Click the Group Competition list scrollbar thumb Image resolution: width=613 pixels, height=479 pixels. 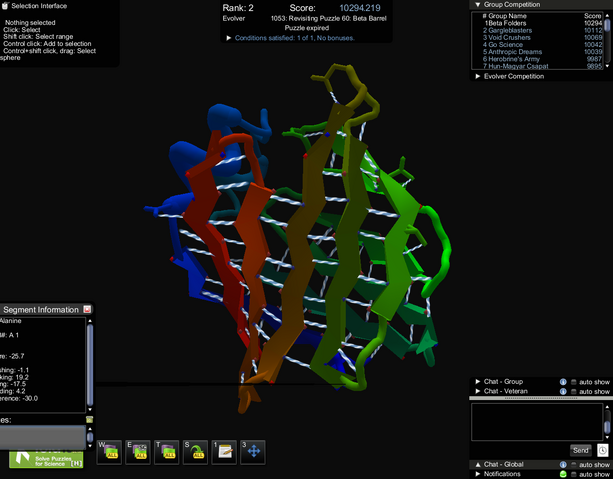[x=607, y=25]
